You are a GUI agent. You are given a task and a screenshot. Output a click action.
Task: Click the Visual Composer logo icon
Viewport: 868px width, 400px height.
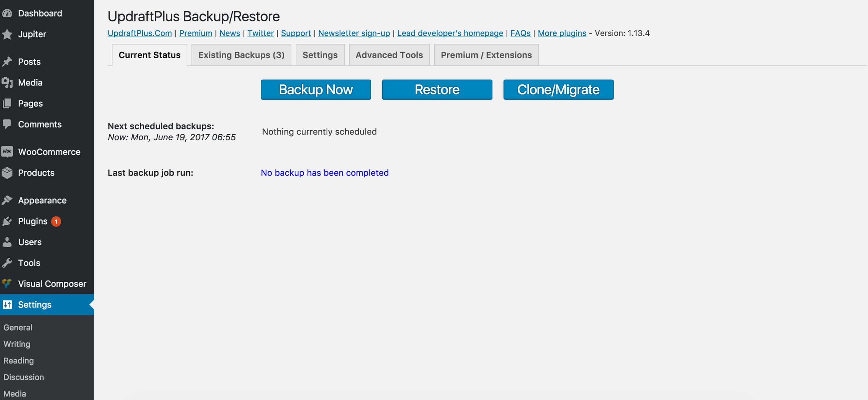(7, 284)
